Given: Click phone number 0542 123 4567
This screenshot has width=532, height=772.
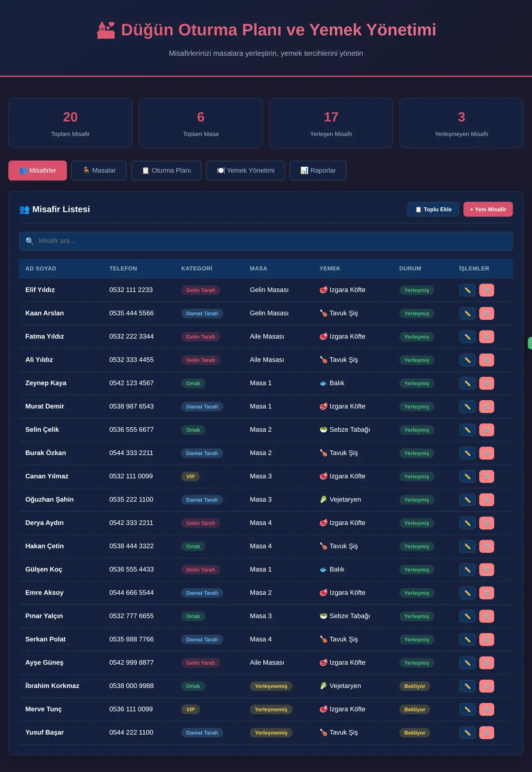Looking at the screenshot, I should [x=132, y=383].
